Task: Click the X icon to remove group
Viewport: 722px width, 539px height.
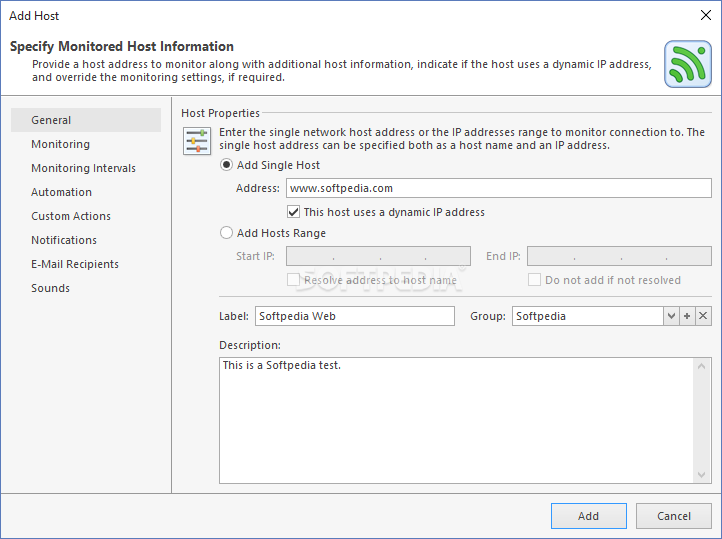Action: click(703, 316)
